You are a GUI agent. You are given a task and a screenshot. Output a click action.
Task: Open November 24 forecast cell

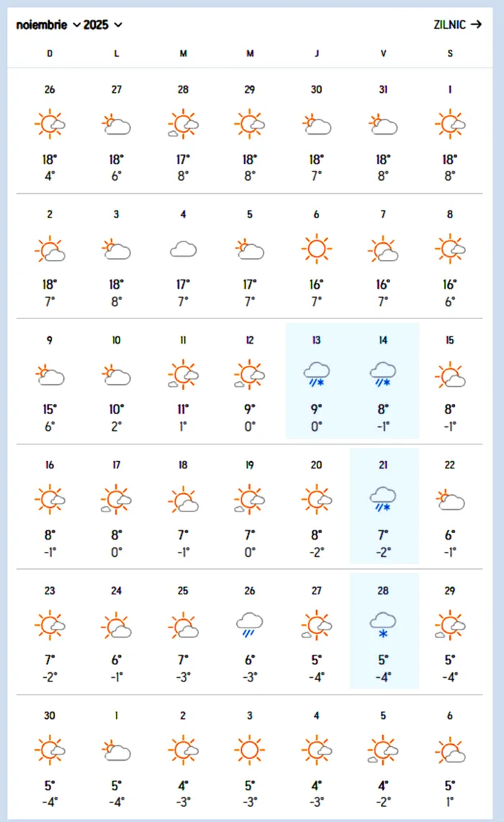(x=116, y=630)
